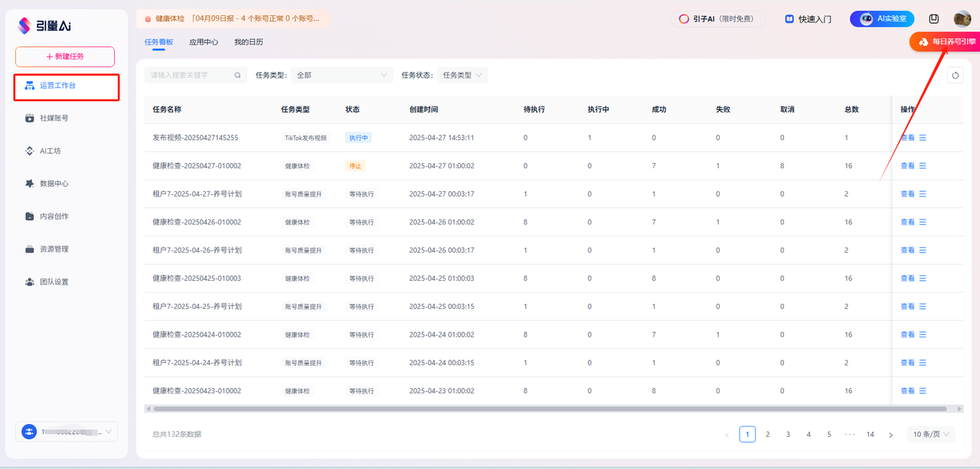This screenshot has height=469, width=980.
Task: Click the pagination ellipsis jump button
Action: pos(850,435)
